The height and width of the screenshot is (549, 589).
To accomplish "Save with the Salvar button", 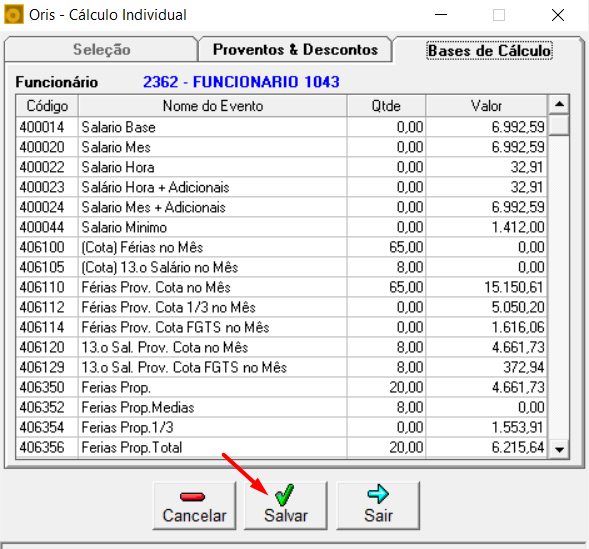I will (x=286, y=506).
